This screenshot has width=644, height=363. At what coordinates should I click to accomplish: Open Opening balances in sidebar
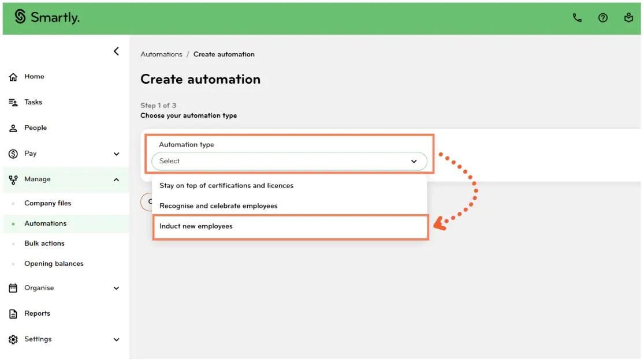point(54,264)
